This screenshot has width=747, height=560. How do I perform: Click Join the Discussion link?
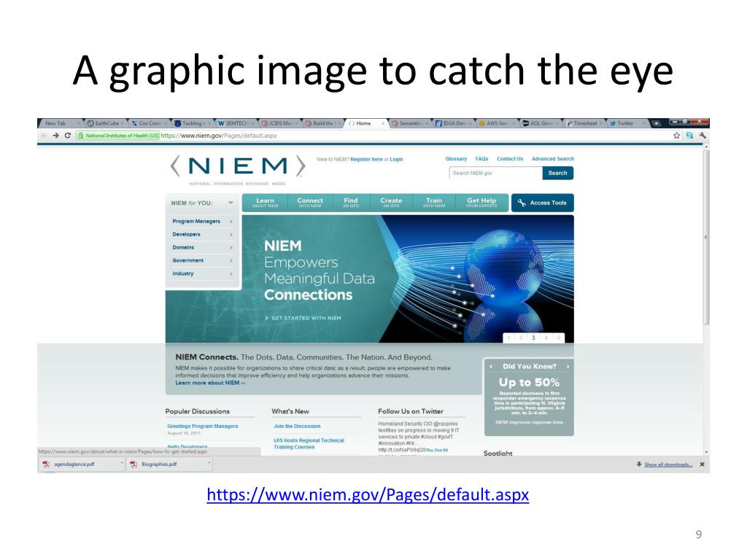pos(297,427)
